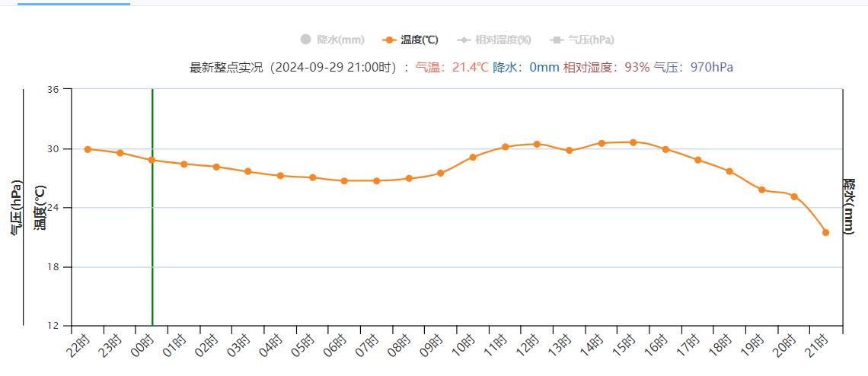The image size is (868, 376).
Task: Click the 温度(℃) vertical axis title
Action: [x=40, y=208]
